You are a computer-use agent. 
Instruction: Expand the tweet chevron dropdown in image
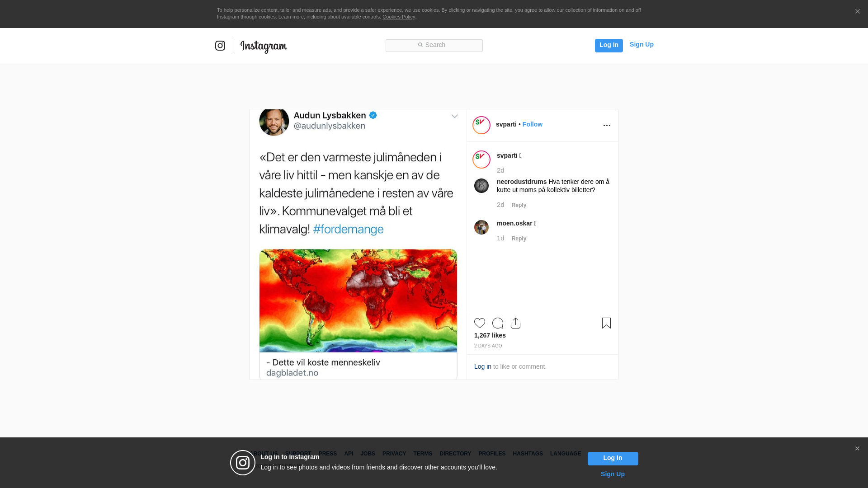coord(455,117)
